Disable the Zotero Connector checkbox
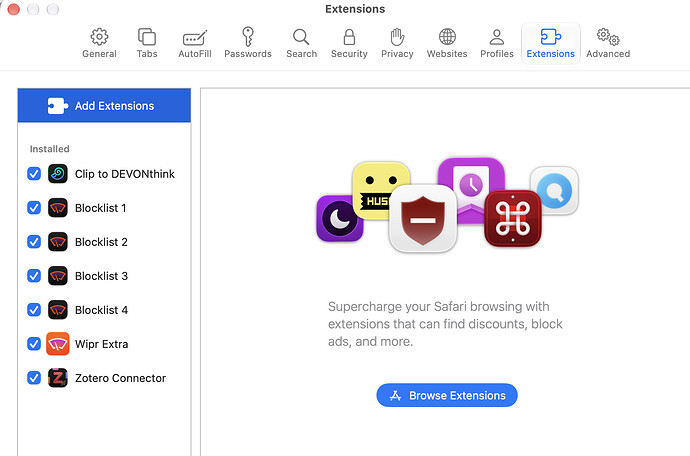This screenshot has width=690, height=456. click(34, 378)
